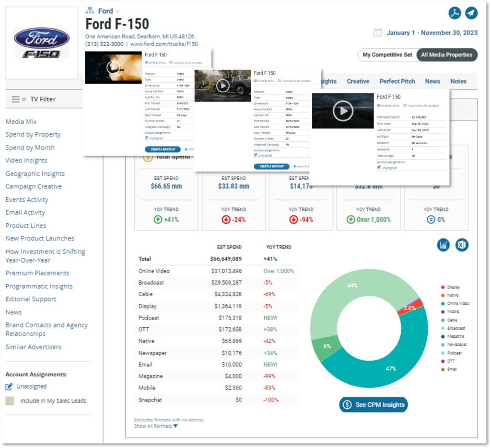
Task: Open the January 1 - November 30, 2023 date picker
Action: click(x=432, y=33)
